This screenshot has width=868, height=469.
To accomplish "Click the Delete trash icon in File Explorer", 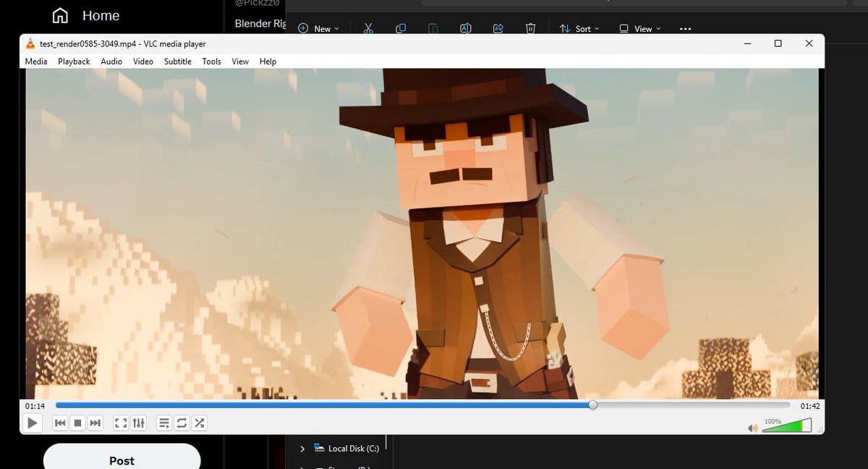I will click(x=530, y=28).
